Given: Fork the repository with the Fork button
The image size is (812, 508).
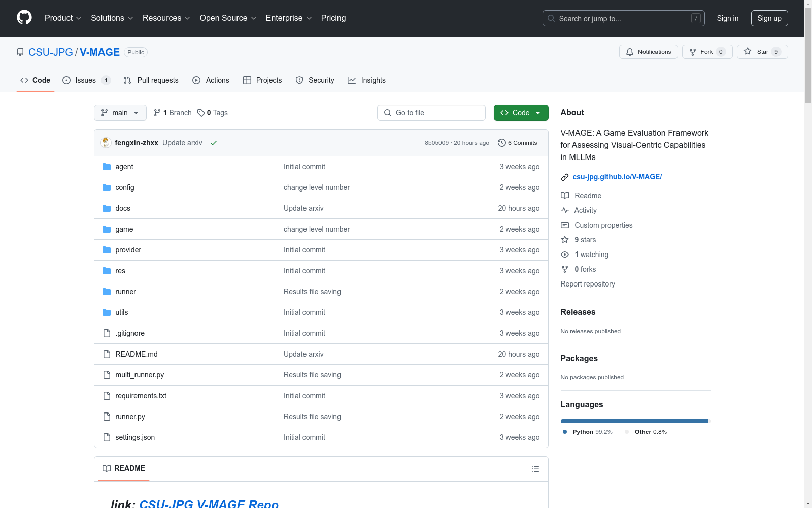Looking at the screenshot, I should point(707,52).
